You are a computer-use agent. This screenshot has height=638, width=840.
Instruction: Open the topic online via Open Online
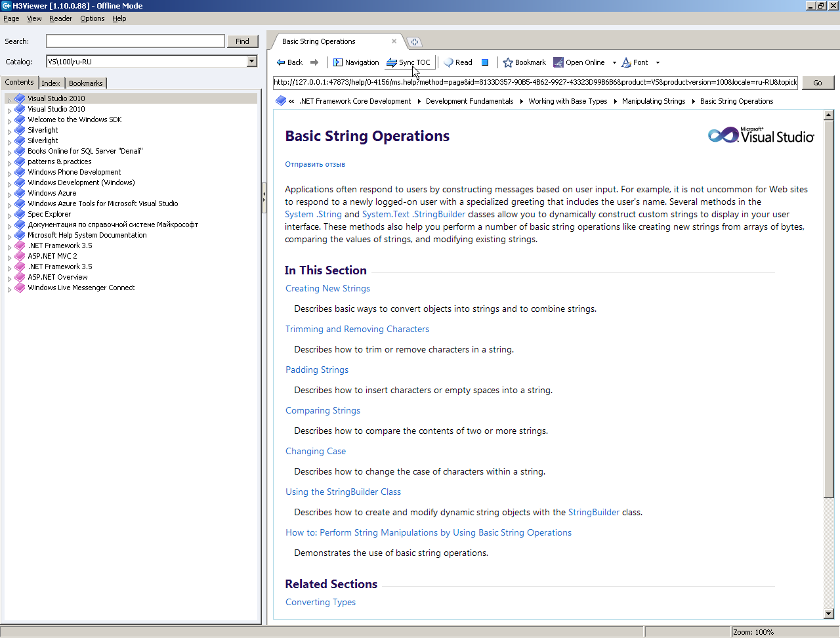pos(579,62)
